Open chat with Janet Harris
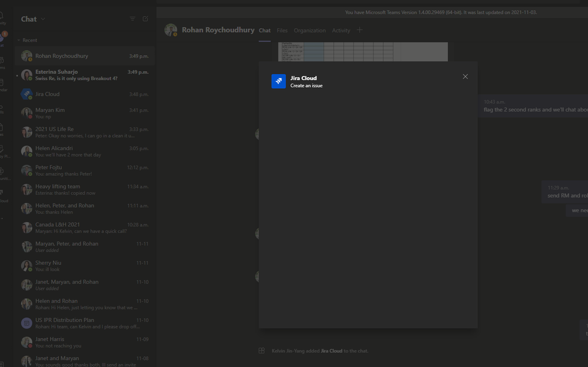 point(85,343)
